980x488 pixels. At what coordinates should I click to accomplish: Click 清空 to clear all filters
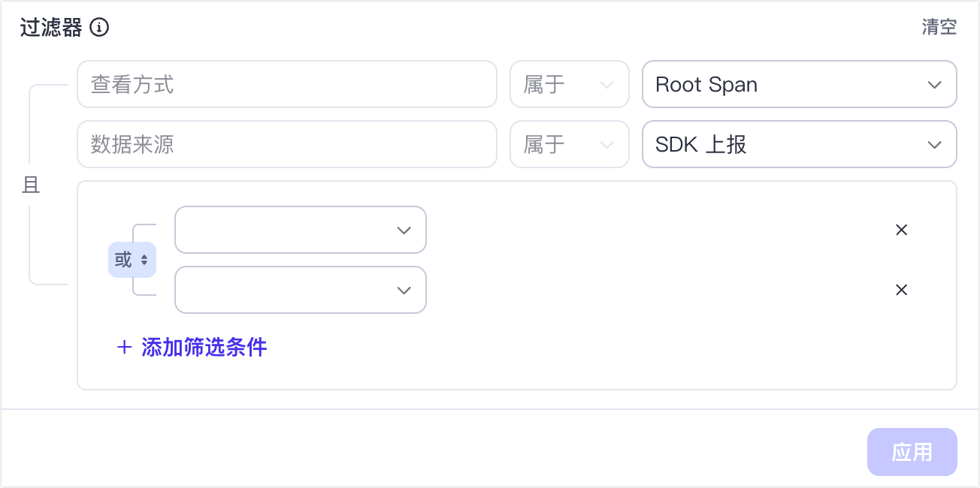tap(939, 28)
